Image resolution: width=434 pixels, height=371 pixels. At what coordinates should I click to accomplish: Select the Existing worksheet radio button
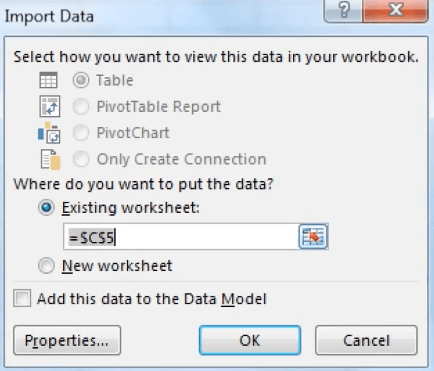click(x=46, y=208)
